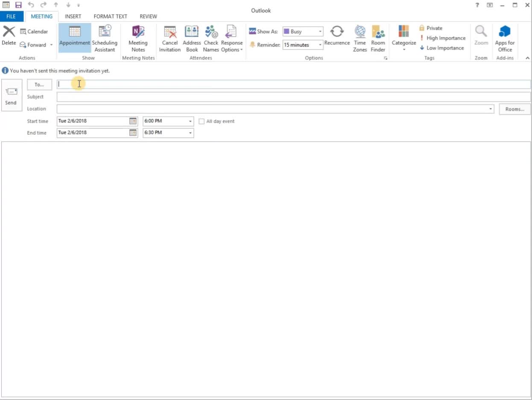Click in the To recipients field

tap(294, 84)
